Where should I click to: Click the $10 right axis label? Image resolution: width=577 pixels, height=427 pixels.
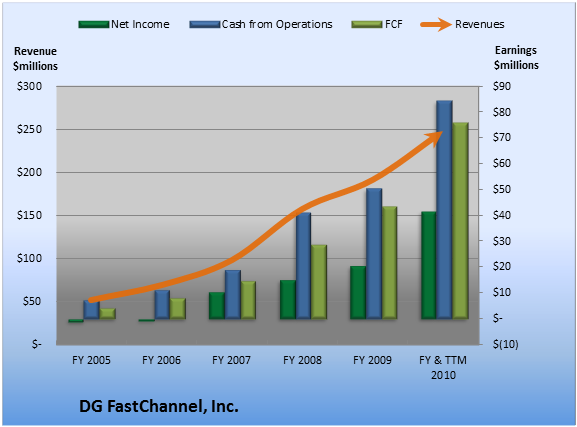(x=502, y=293)
